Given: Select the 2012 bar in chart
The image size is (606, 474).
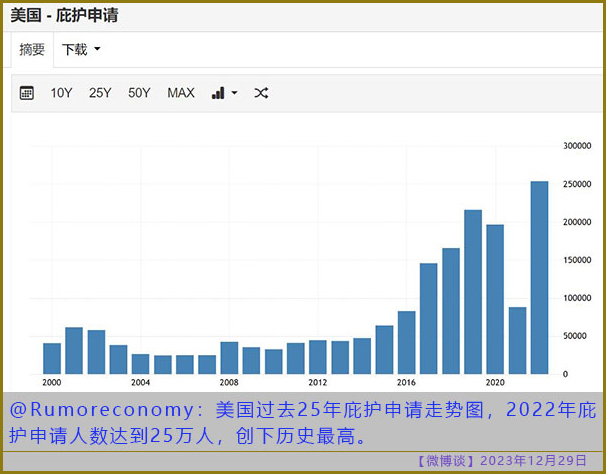Looking at the screenshot, I should 318,357.
